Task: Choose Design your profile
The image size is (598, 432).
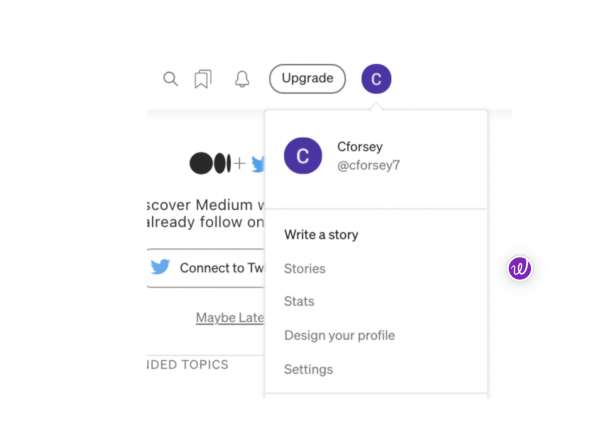Action: (339, 336)
